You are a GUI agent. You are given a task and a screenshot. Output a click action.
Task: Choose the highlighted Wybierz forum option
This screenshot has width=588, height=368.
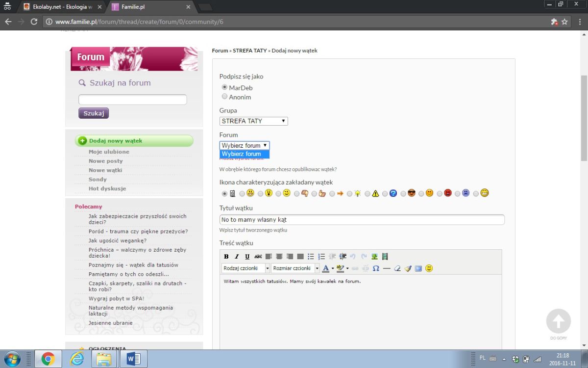point(245,154)
